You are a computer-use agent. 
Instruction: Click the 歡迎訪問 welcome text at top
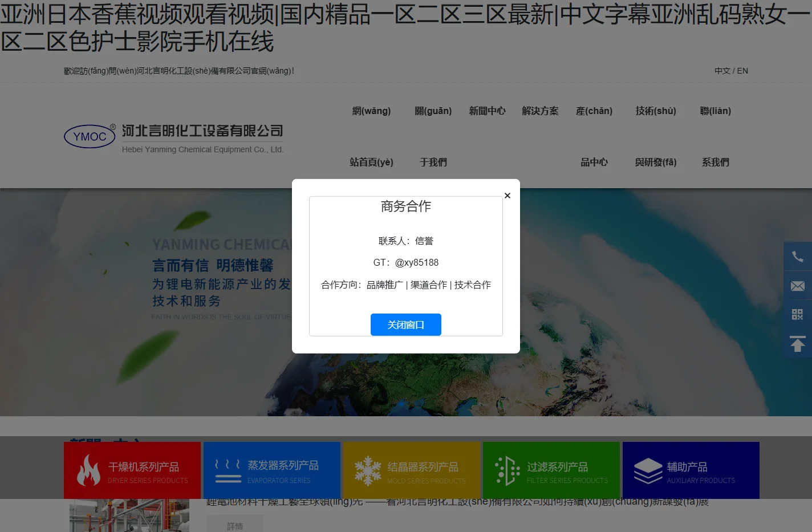tap(179, 71)
